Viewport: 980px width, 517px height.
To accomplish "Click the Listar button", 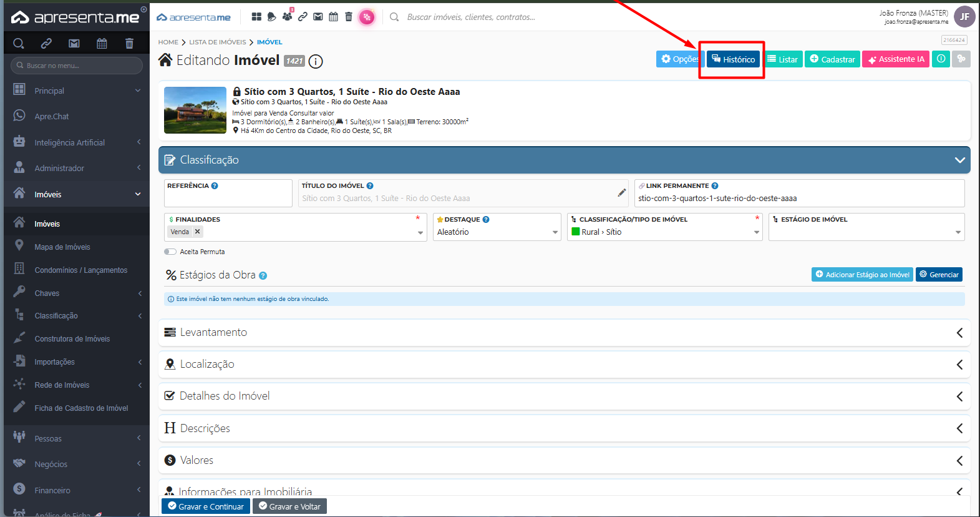I will 783,59.
